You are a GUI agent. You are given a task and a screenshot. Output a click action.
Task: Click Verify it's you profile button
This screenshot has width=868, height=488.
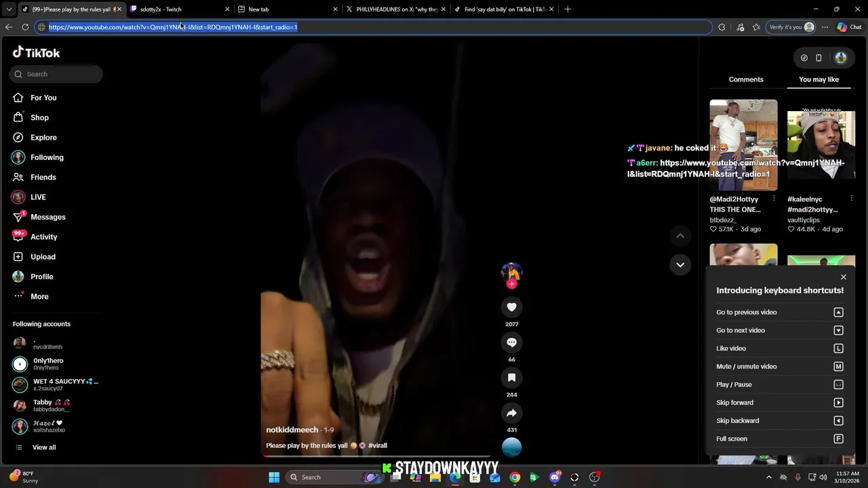(x=791, y=27)
